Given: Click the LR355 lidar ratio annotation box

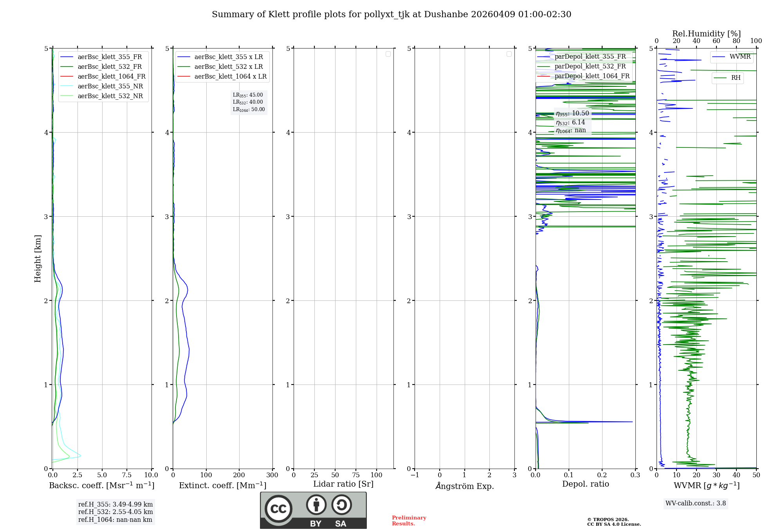Looking at the screenshot, I should pos(248,95).
